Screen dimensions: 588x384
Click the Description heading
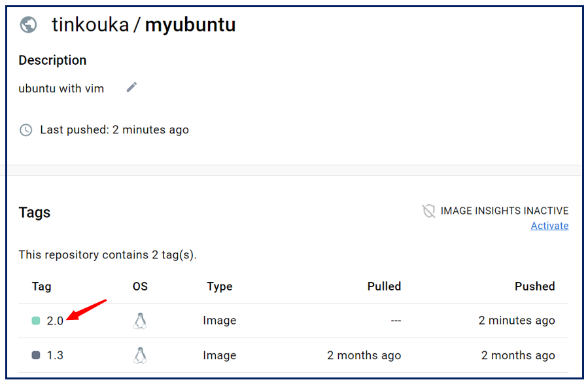pos(52,60)
